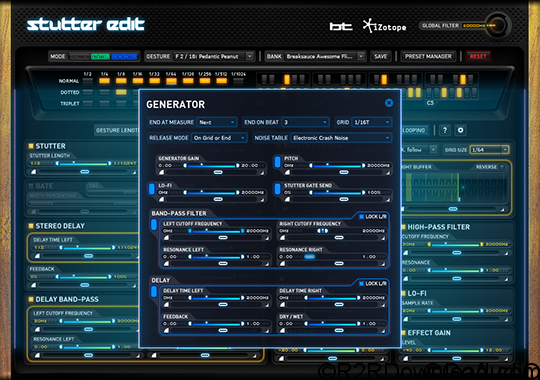Open the Grid Size 1/64 dropdown
The width and height of the screenshot is (540, 380).
[489, 150]
